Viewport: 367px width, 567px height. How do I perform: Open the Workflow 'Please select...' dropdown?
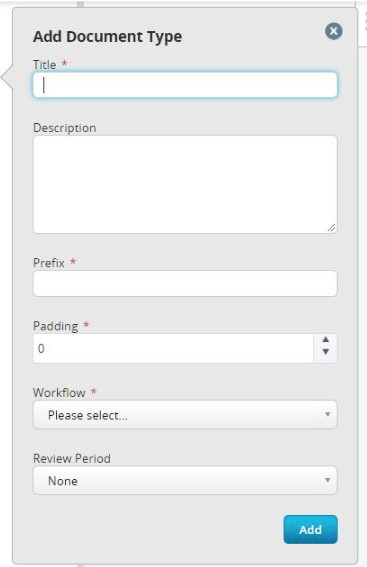click(x=185, y=415)
